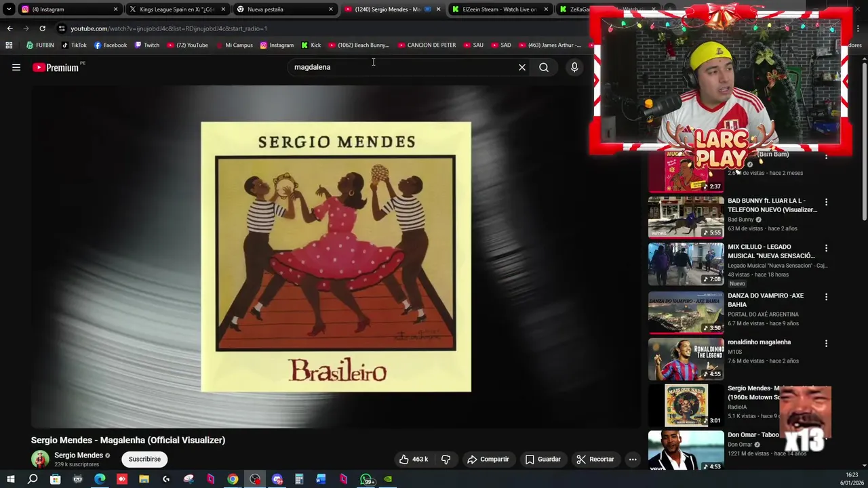Launch Microsoft Edge from taskbar
868x488 pixels.
pos(100,479)
